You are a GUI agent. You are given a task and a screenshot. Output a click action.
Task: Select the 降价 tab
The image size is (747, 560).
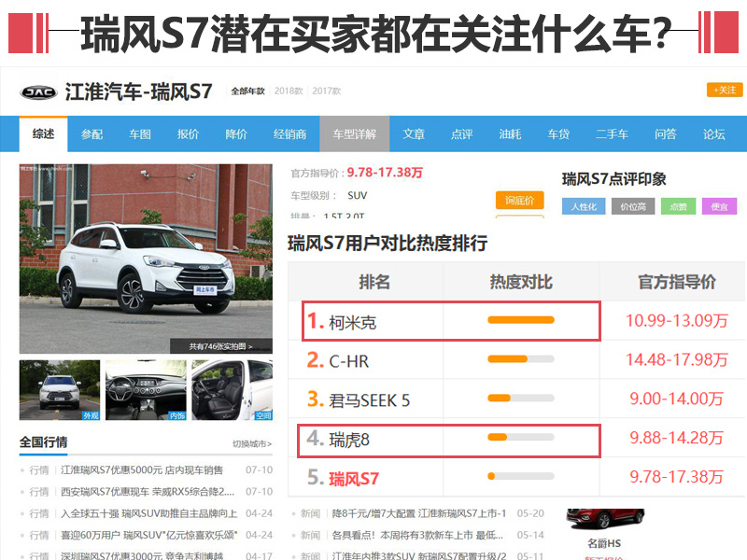[236, 134]
